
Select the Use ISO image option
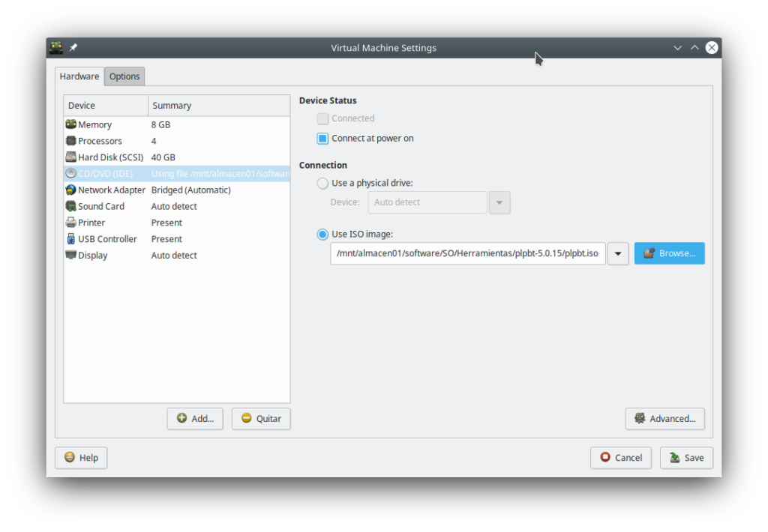pyautogui.click(x=322, y=234)
